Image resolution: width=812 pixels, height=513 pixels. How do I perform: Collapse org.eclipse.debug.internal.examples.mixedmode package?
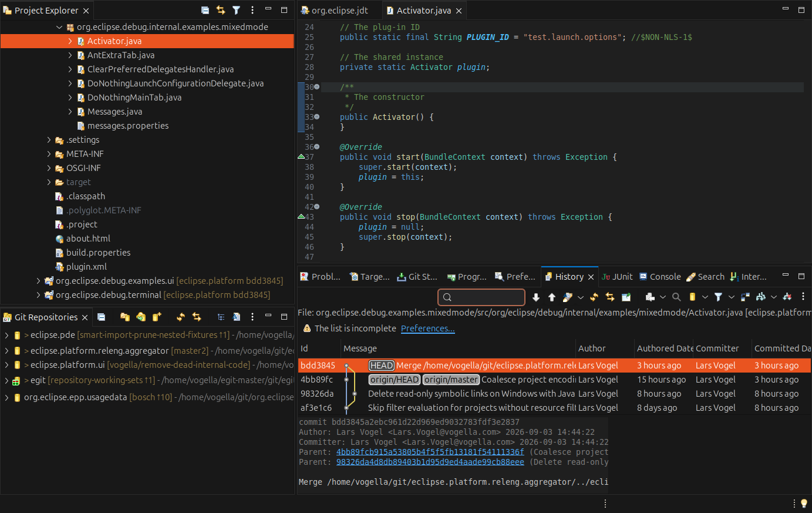click(59, 27)
